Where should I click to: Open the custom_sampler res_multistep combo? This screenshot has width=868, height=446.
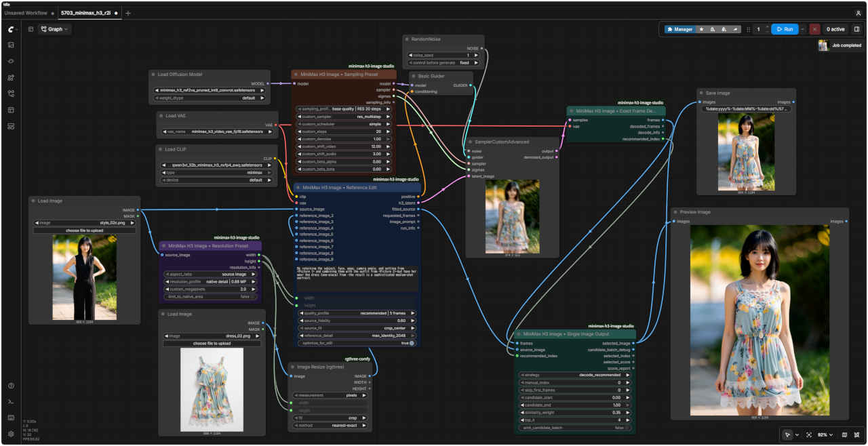[344, 117]
